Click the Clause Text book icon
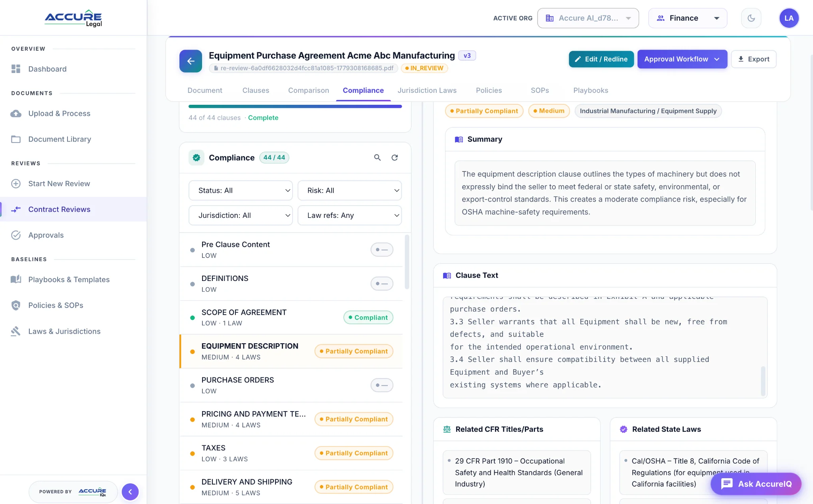The image size is (813, 504). tap(447, 275)
